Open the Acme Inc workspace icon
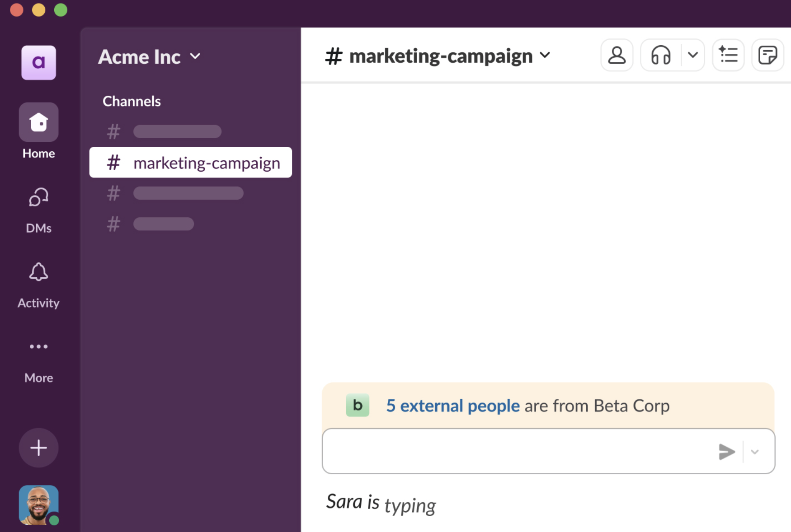Image resolution: width=791 pixels, height=532 pixels. (39, 62)
